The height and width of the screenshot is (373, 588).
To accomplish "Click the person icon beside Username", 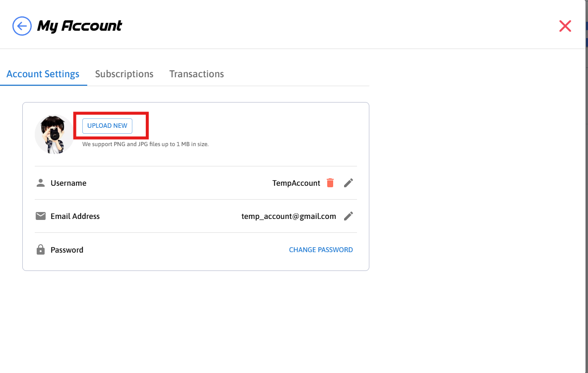I will click(x=41, y=183).
